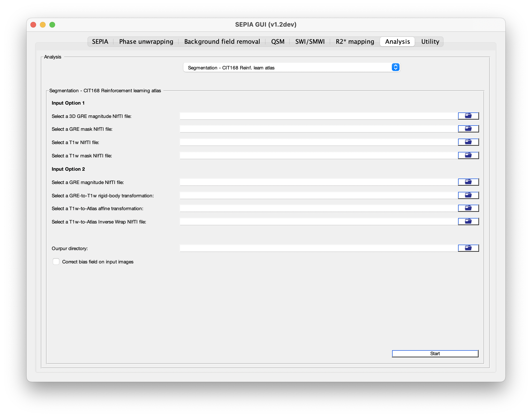
Task: Open the Segmentation CIT168 analysis dropdown
Action: click(x=291, y=68)
